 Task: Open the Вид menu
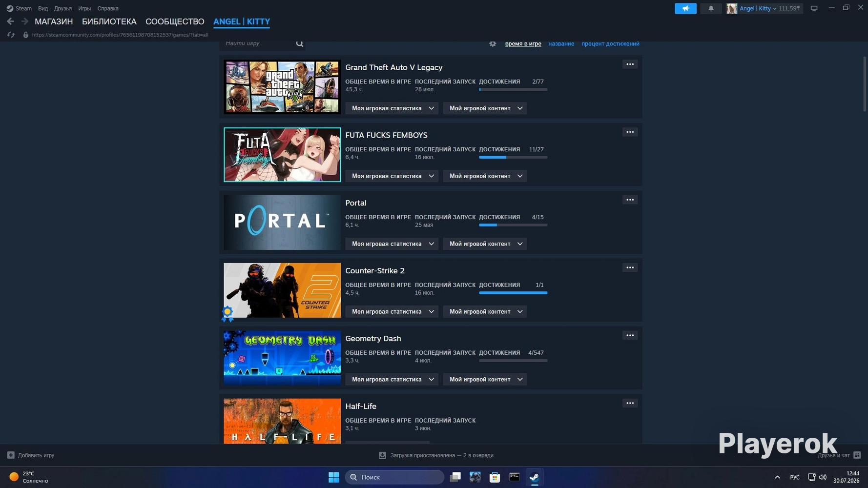pos(43,8)
